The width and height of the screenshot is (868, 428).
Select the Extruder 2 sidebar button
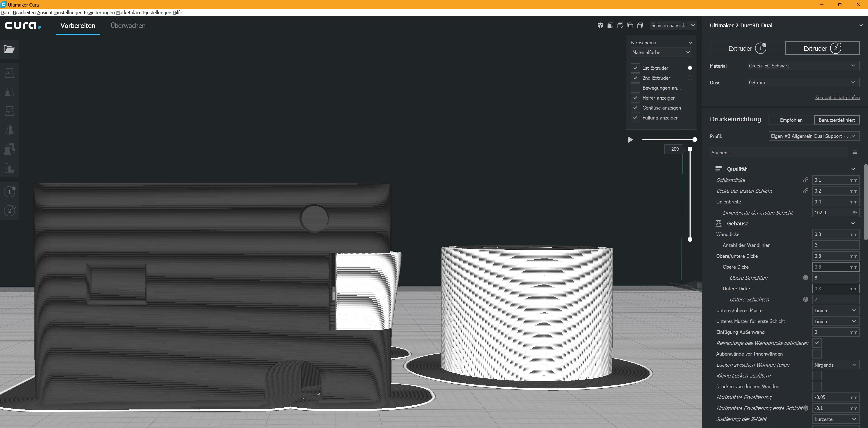pos(9,211)
